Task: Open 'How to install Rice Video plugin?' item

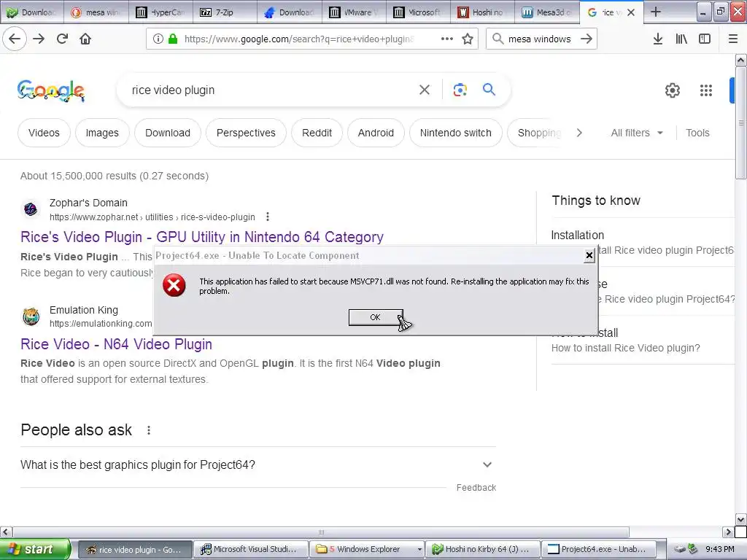Action: 625,348
